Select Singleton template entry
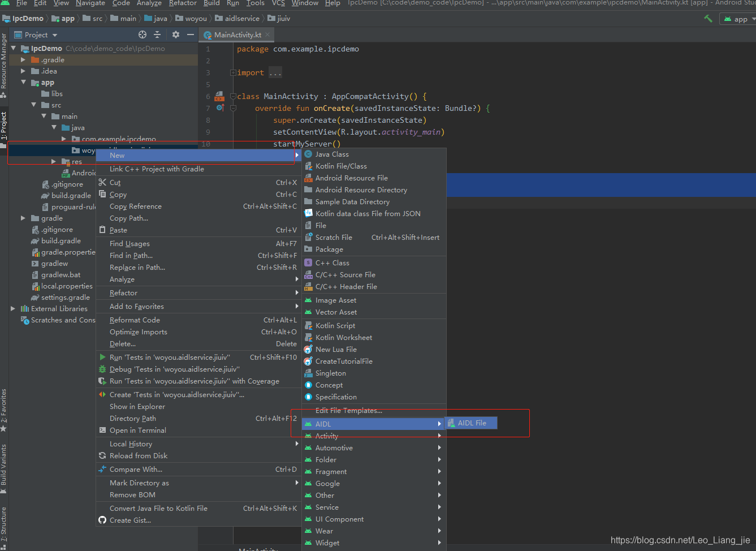 pos(374,373)
